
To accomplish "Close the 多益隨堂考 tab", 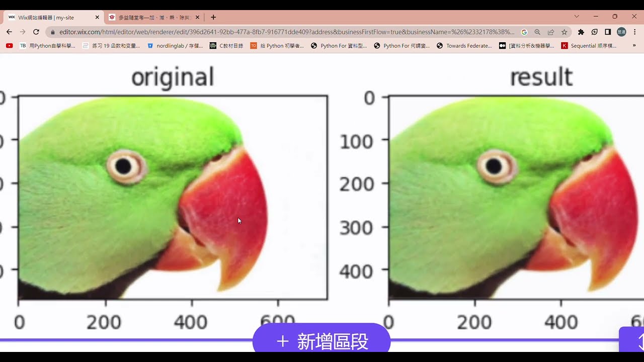I will point(198,17).
